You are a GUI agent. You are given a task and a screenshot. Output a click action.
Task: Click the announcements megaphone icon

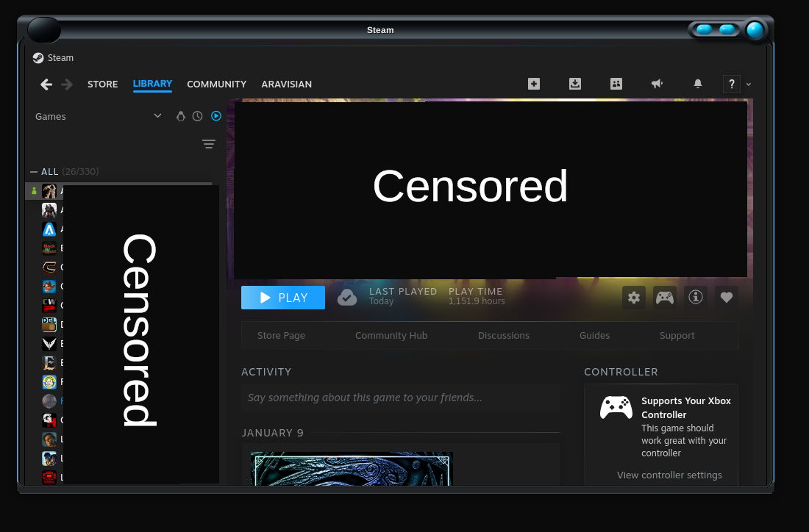[x=657, y=84]
